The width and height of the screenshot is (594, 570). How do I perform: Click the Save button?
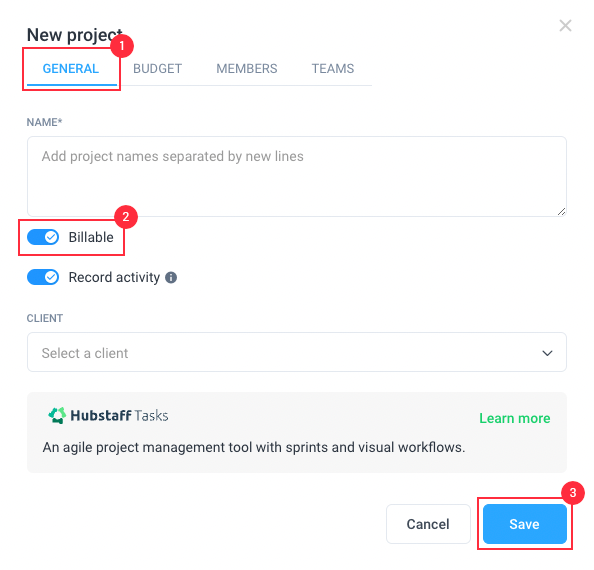click(525, 524)
